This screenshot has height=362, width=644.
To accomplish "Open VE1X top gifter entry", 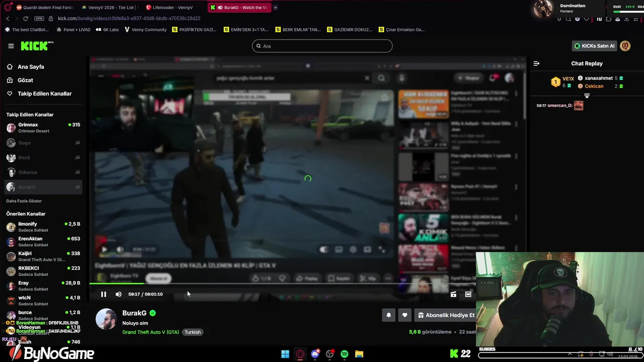I will pos(563,82).
